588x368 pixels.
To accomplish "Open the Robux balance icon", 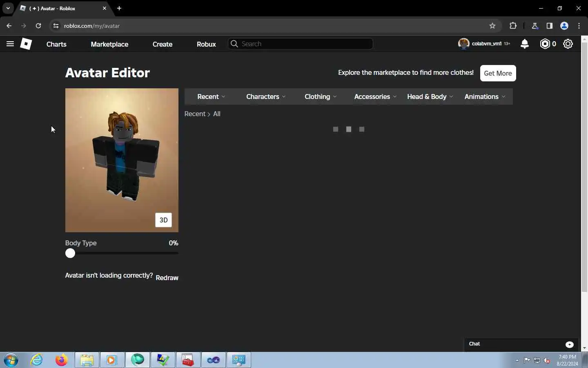I will (x=545, y=44).
